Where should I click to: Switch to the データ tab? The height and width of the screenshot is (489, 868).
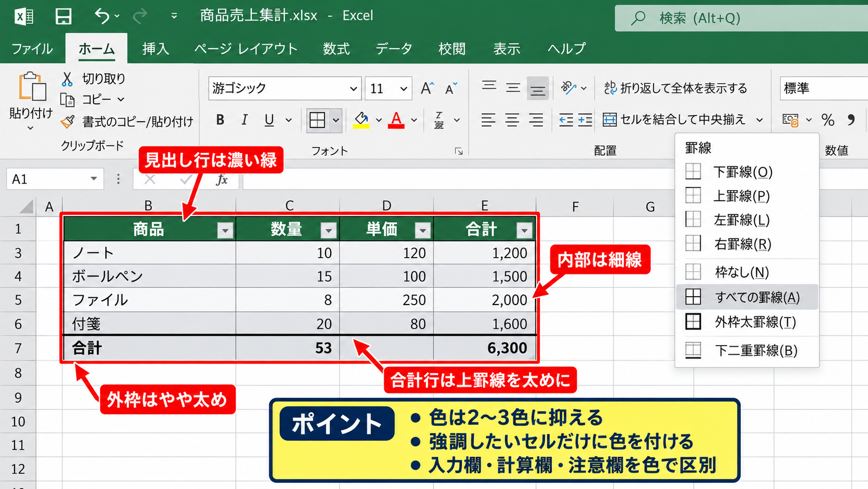click(394, 49)
